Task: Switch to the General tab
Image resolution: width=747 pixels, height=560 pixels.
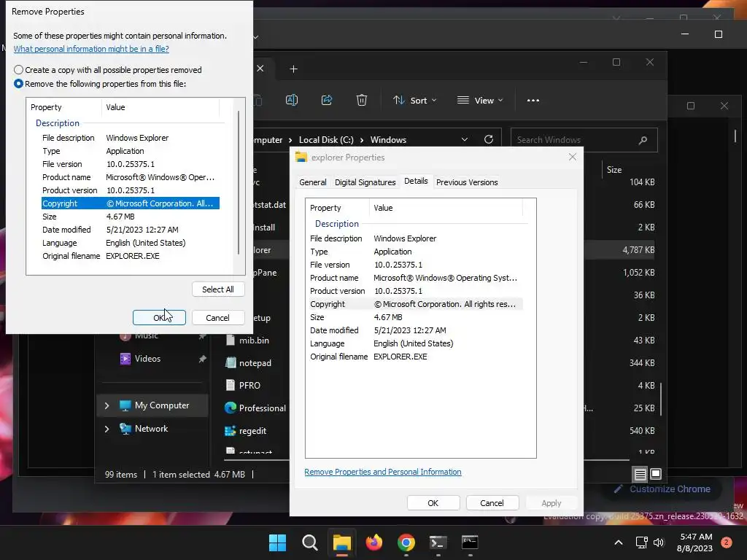Action: pyautogui.click(x=312, y=182)
